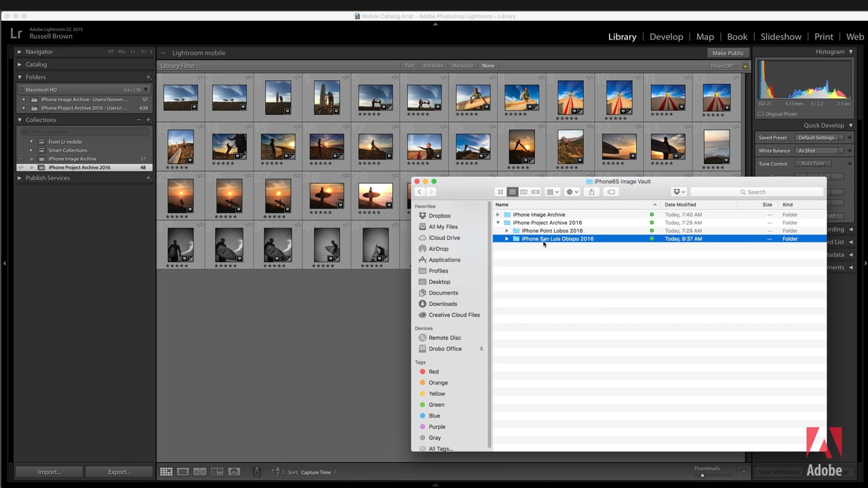Screen dimensions: 868x488
Task: Open Finder Arrange dropdown
Action: 553,192
